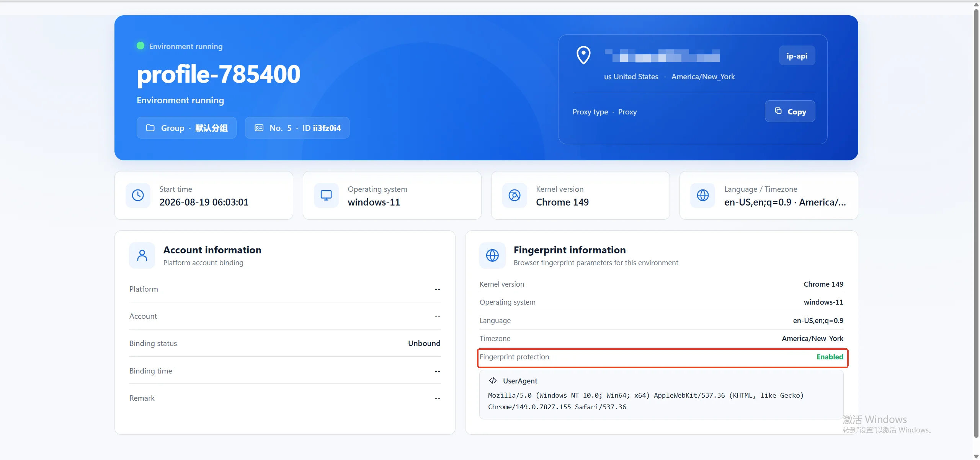Click the Binding time row
The width and height of the screenshot is (980, 460).
(x=285, y=371)
